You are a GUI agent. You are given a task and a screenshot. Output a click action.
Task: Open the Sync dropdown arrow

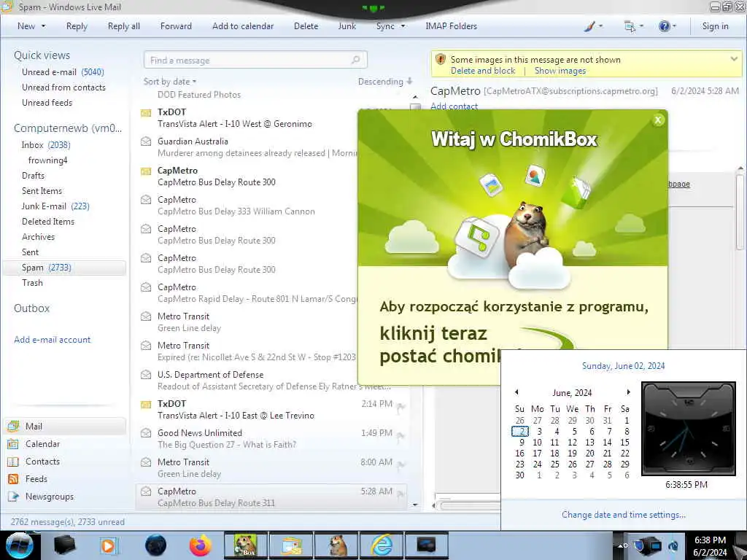tap(403, 26)
